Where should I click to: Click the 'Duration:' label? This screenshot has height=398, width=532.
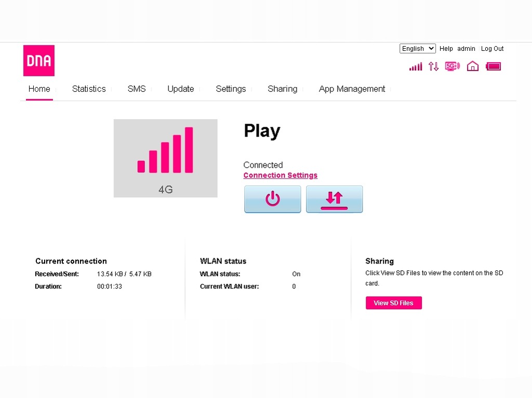(x=48, y=286)
